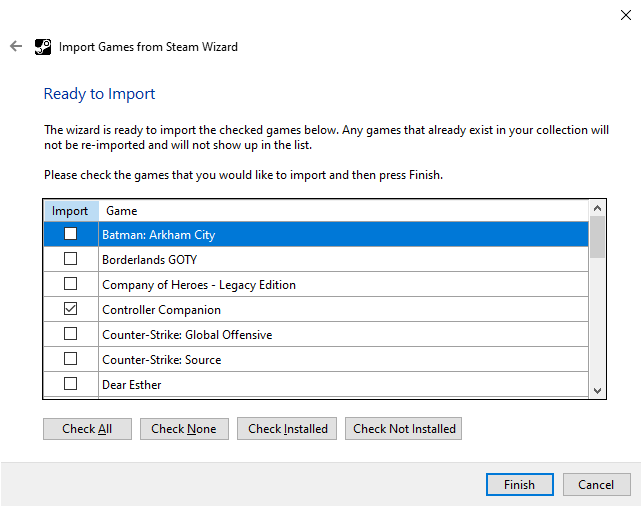
Task: Tick the Dear Esther import checkbox
Action: pyautogui.click(x=70, y=384)
